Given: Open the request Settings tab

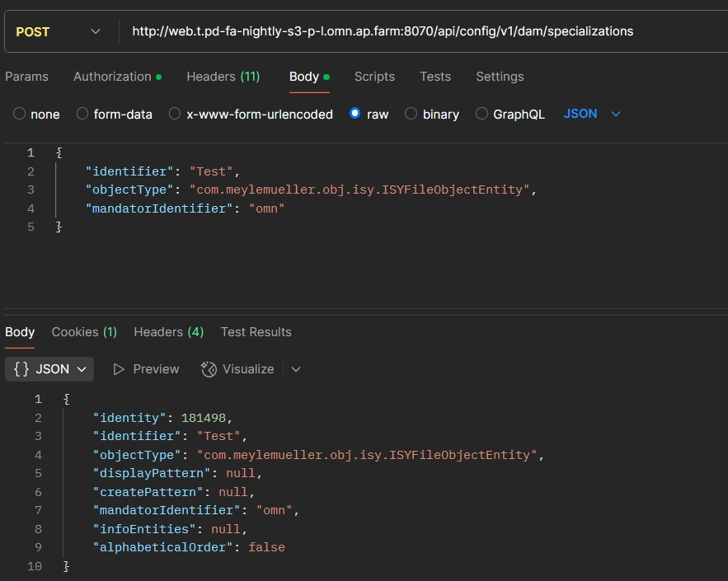Looking at the screenshot, I should pos(500,77).
